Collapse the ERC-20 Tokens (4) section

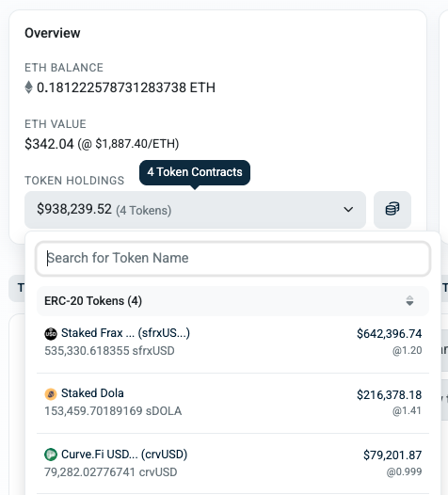232,301
